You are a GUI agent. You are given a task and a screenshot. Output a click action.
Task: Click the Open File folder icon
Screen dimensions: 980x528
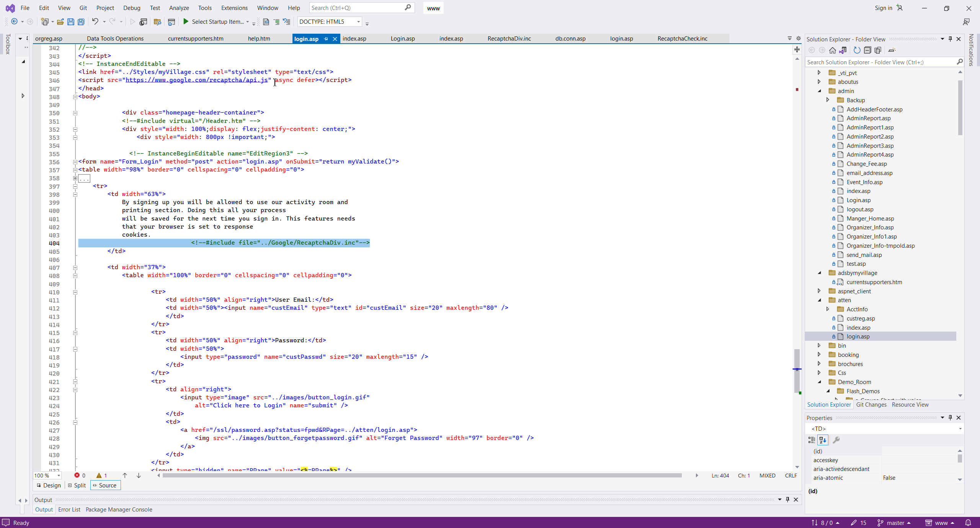tap(60, 22)
